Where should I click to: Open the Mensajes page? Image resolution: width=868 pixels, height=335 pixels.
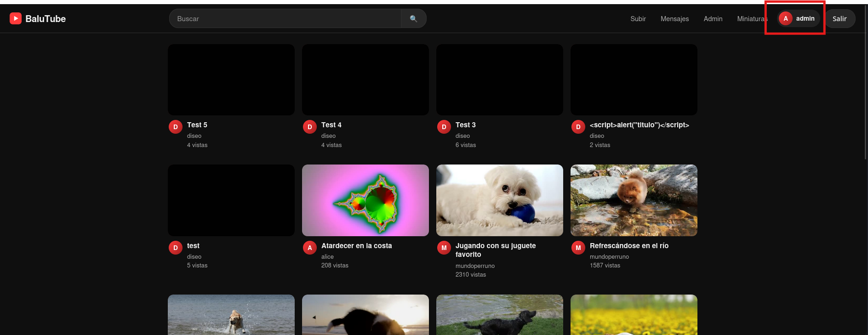(x=674, y=19)
